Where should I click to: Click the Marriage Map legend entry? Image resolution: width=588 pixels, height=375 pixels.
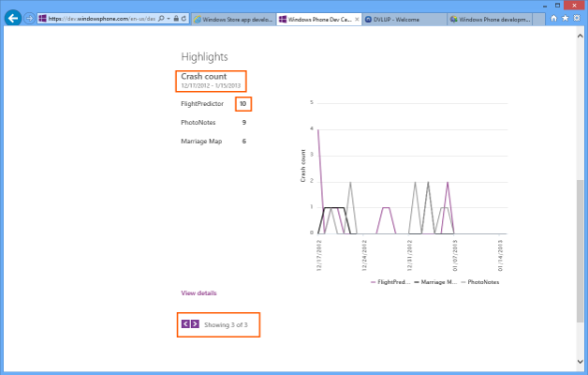click(x=437, y=280)
